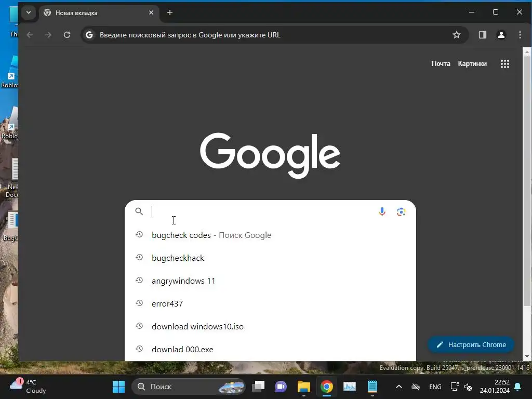The image size is (532, 399).
Task: Open the Chrome profile menu
Action: point(501,35)
